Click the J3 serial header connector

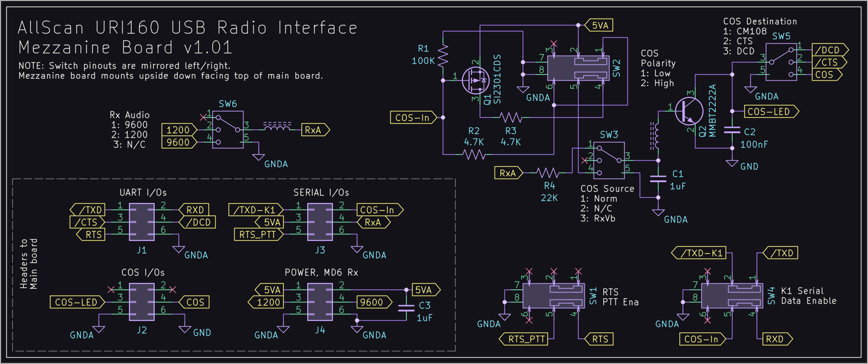click(x=320, y=222)
